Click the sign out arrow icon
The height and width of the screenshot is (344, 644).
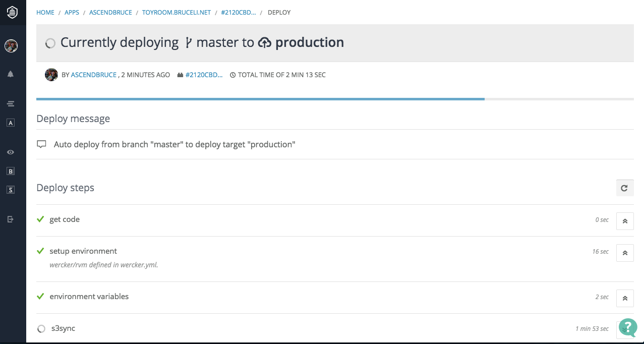tap(11, 219)
